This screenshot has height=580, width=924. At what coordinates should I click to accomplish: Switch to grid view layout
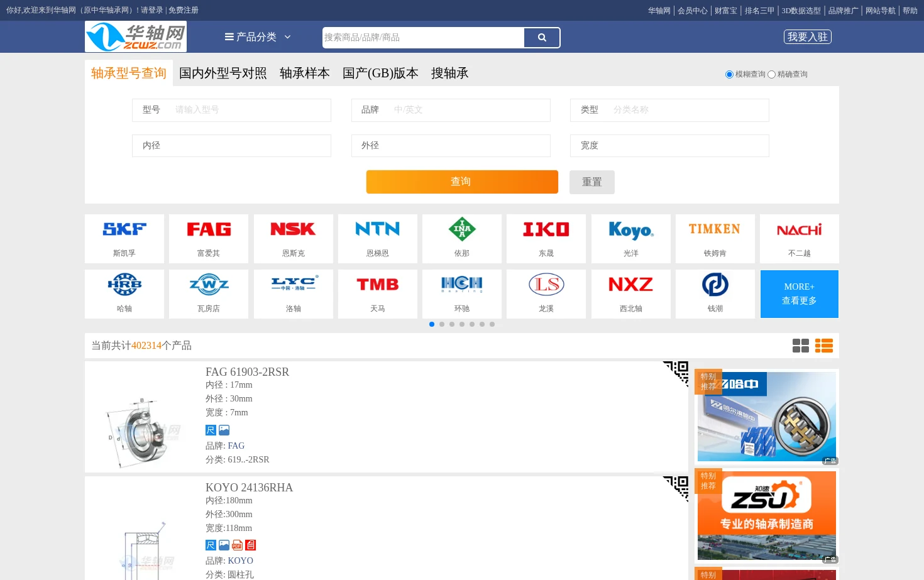coord(801,346)
